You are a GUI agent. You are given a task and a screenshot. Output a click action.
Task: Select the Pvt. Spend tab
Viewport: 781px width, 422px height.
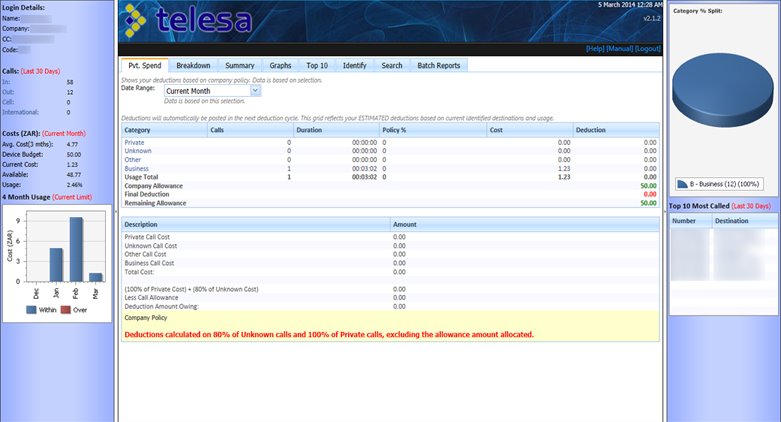pos(145,65)
